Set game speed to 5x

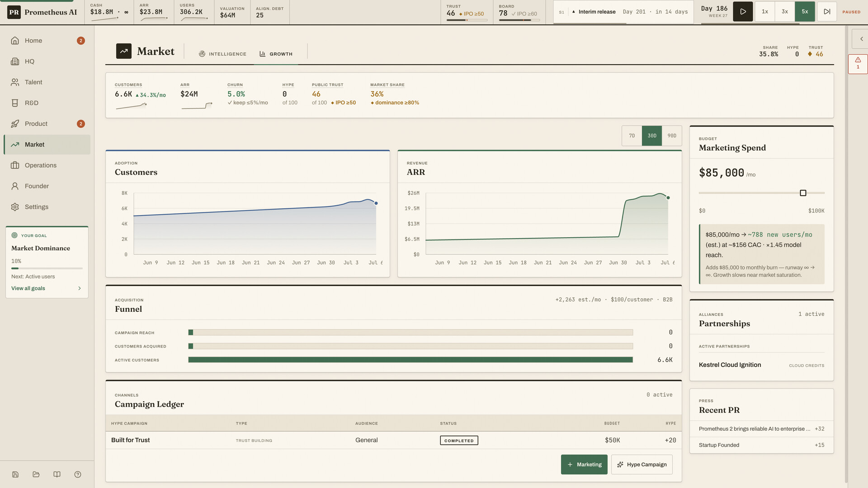click(805, 12)
